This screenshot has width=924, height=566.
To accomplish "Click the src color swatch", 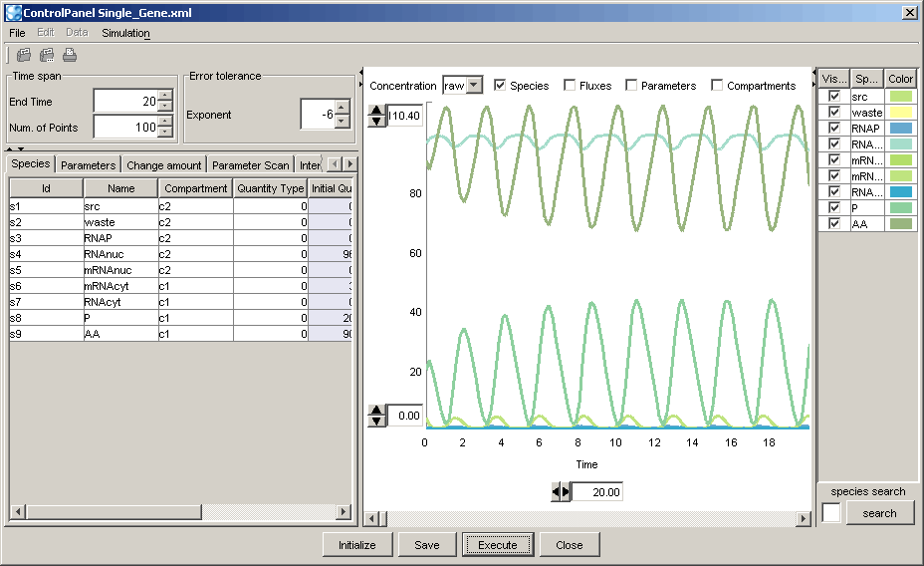I will pyautogui.click(x=900, y=96).
